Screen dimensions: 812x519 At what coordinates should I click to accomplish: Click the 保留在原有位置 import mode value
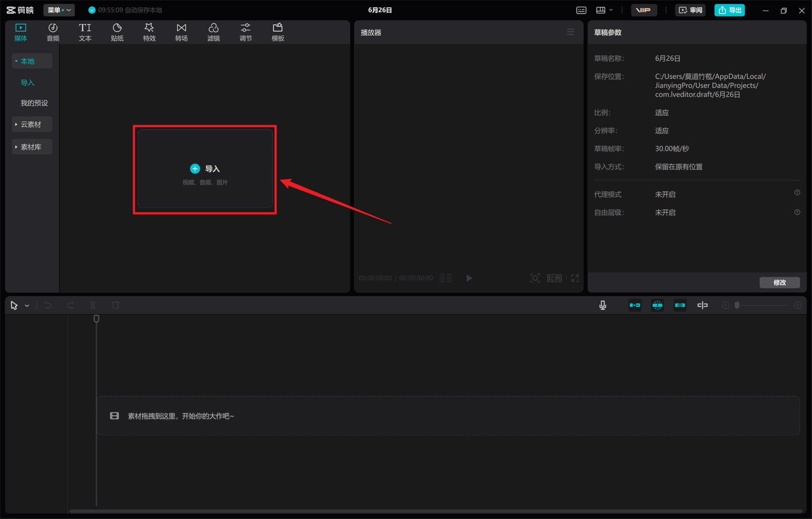679,167
